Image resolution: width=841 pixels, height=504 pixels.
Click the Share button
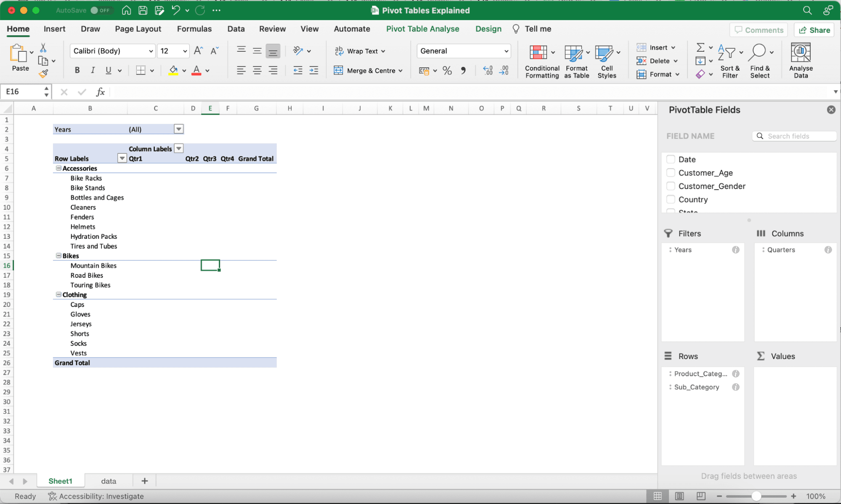[814, 30]
